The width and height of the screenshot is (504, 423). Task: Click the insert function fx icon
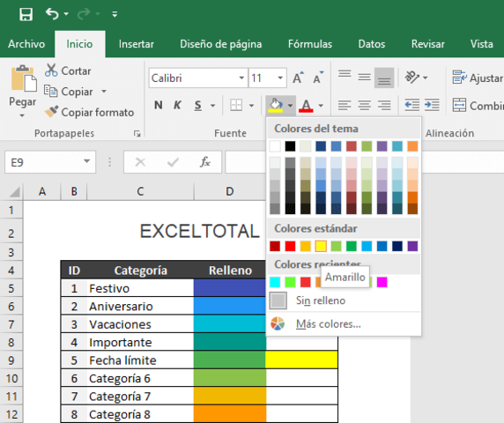coord(204,162)
